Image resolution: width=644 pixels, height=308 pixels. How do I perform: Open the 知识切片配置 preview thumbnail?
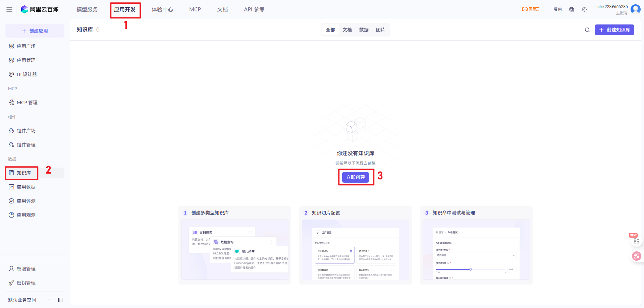click(355, 249)
